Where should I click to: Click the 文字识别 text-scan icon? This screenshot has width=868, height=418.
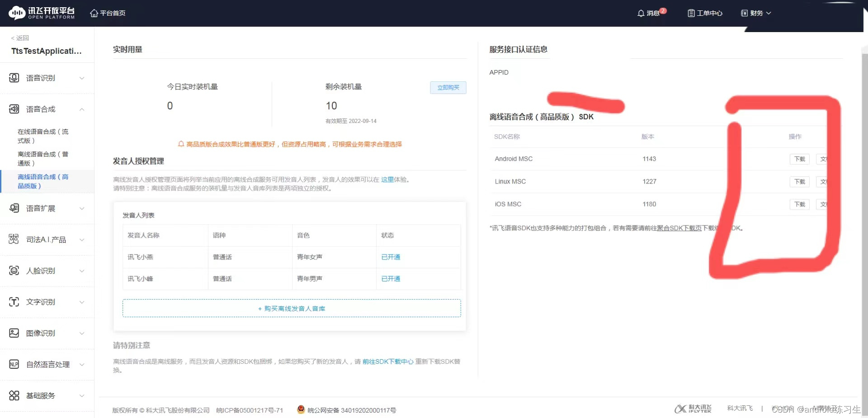[x=14, y=301]
